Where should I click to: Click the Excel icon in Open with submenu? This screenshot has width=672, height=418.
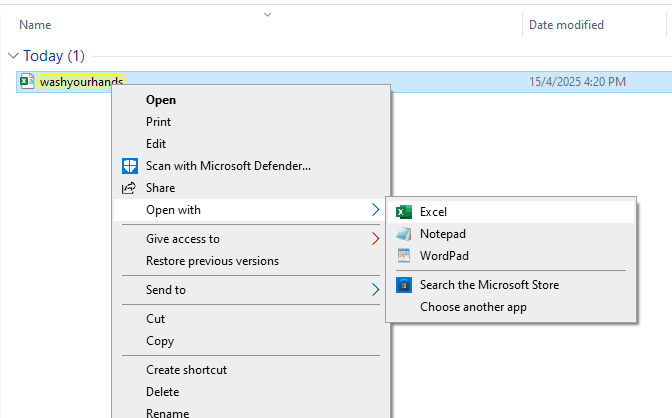point(404,212)
